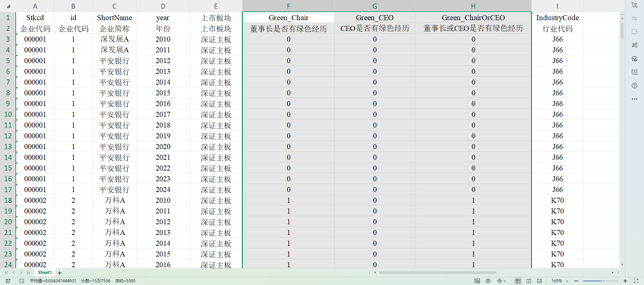
Task: Click the zoom slider handle
Action: (604, 281)
